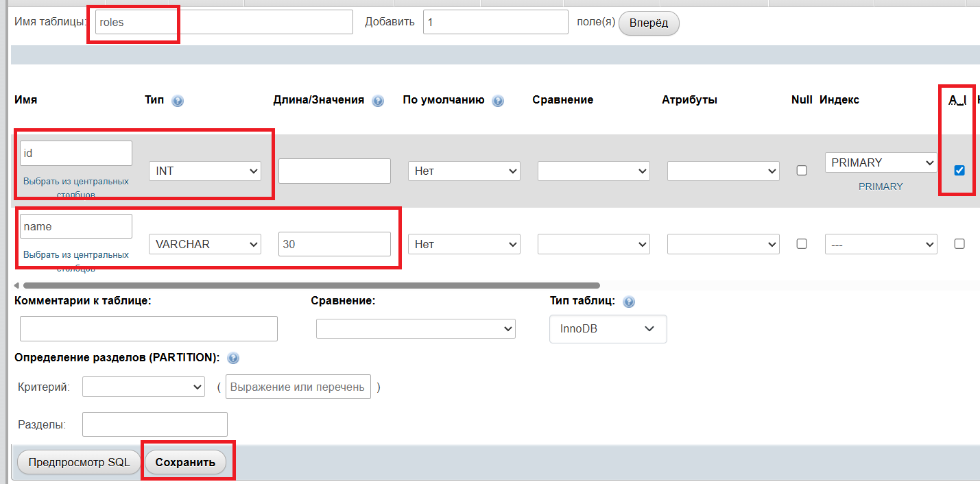Click the Вперёд button
This screenshot has height=484, width=980.
point(648,23)
